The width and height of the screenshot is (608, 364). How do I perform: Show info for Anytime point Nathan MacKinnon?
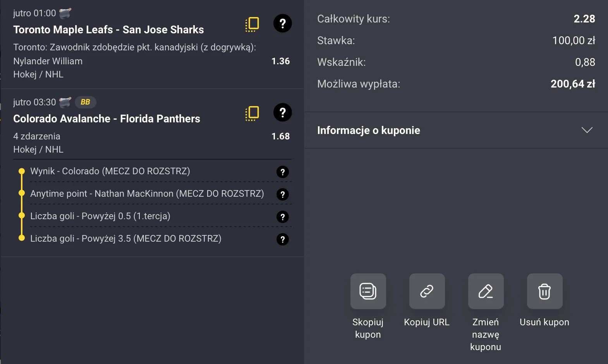tap(283, 194)
